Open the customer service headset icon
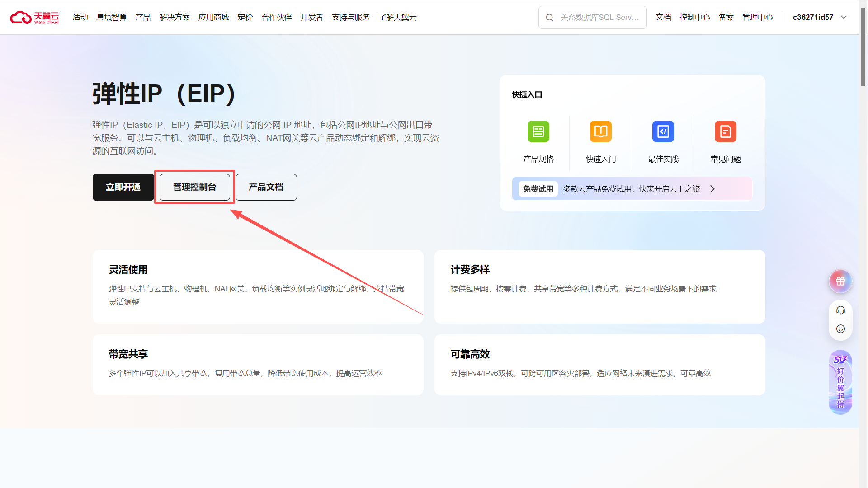Viewport: 868px width, 488px height. pos(840,310)
